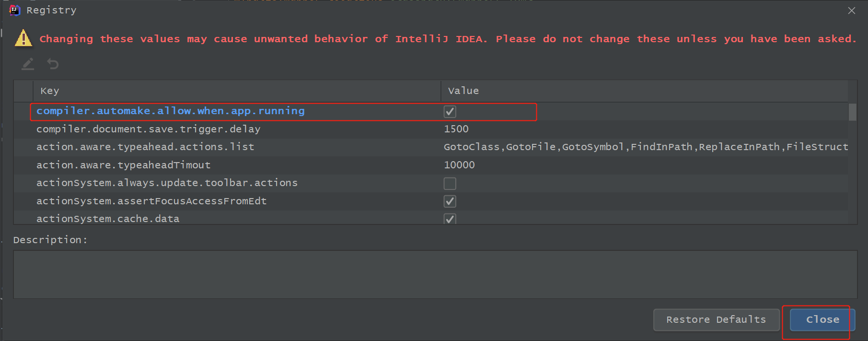868x341 pixels.
Task: Close the Registry dialog with the X
Action: pos(851,11)
